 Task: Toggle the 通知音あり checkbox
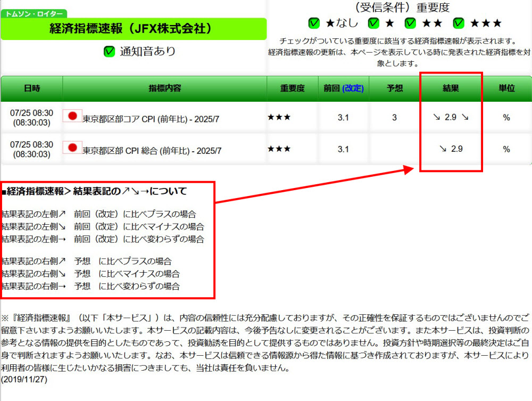(x=109, y=52)
